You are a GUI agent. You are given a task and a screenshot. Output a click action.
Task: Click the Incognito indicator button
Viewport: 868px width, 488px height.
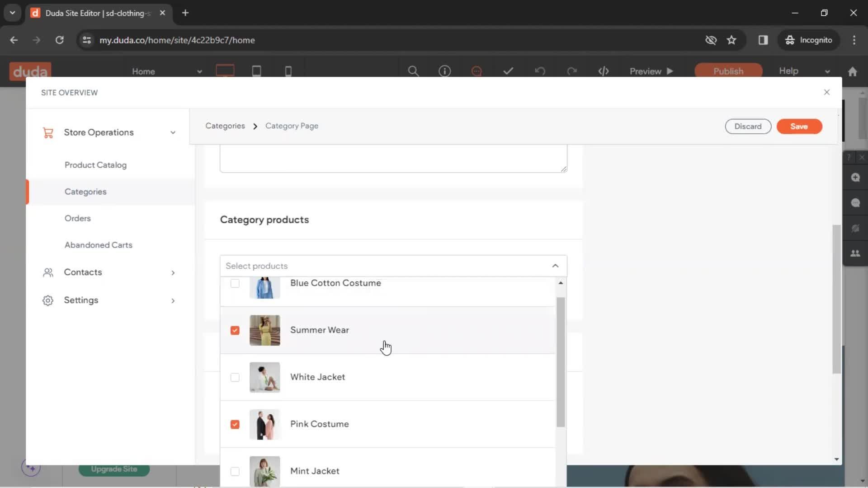(x=808, y=40)
